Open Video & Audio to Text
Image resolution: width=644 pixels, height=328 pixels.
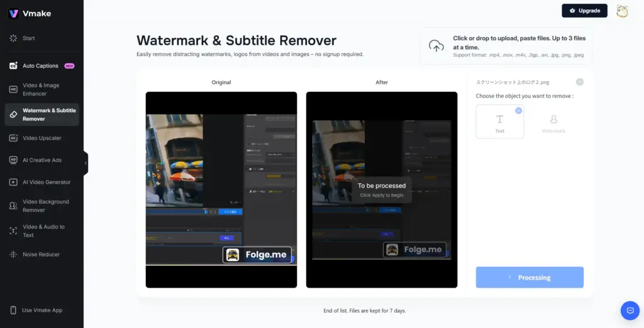(x=43, y=230)
